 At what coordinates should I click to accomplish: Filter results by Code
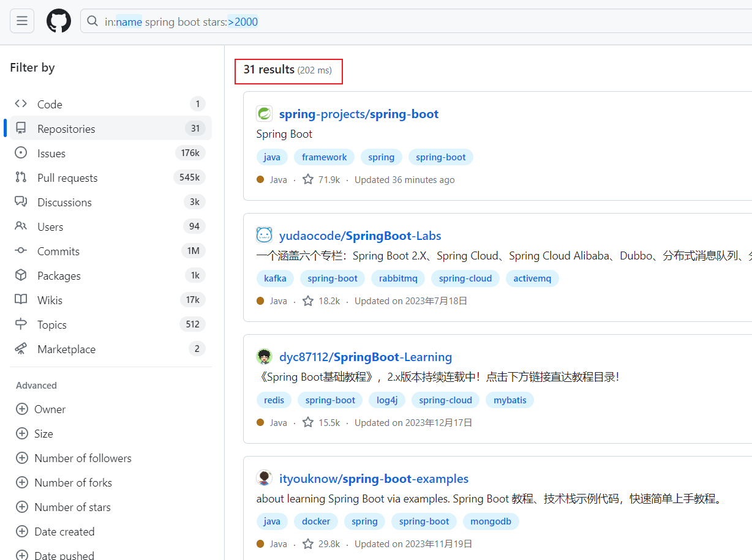click(x=110, y=104)
